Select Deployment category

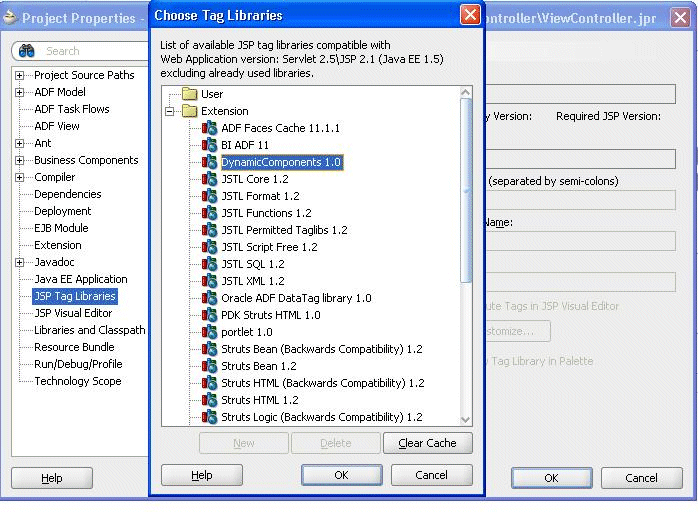pos(62,211)
